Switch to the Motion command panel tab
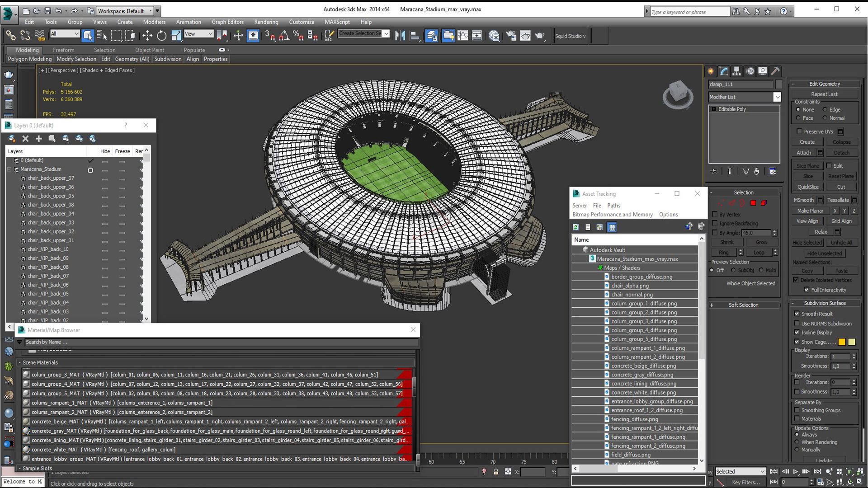This screenshot has height=488, width=868. [750, 71]
